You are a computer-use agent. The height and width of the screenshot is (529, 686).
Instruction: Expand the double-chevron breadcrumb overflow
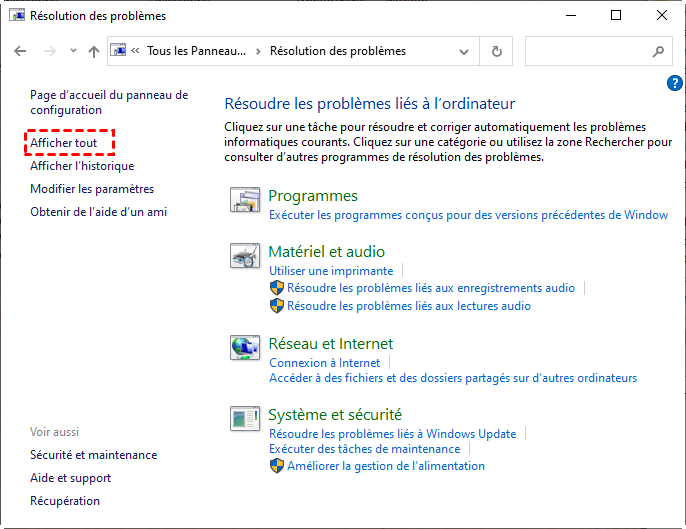135,51
